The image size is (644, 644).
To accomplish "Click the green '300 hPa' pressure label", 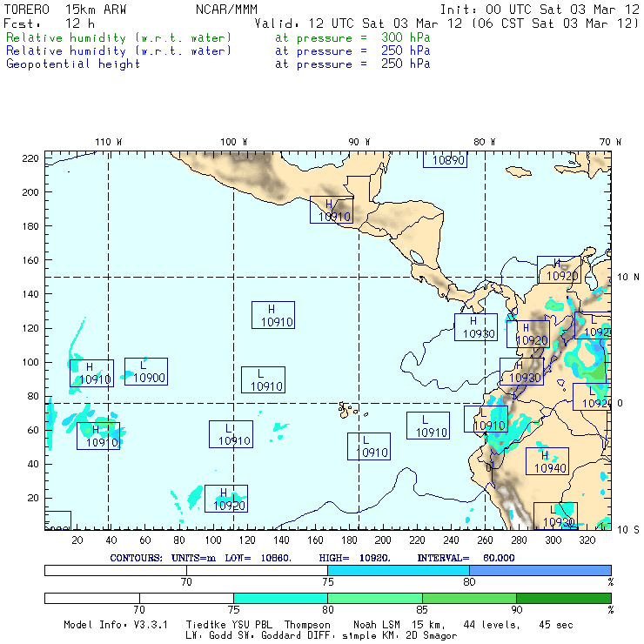I will (406, 37).
